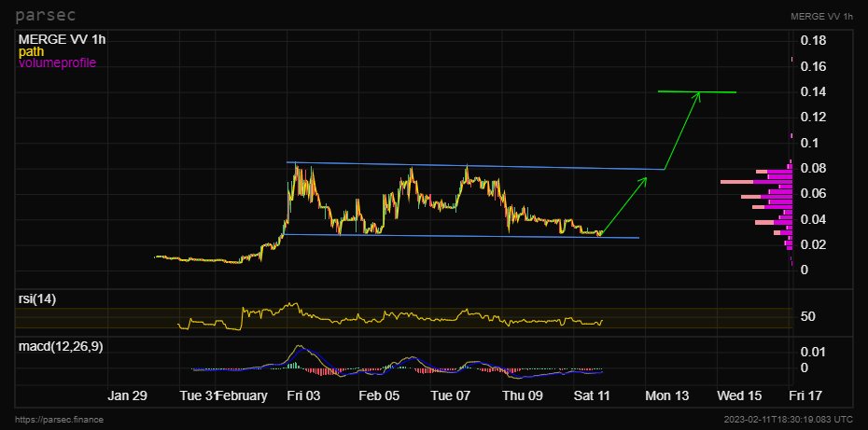This screenshot has width=868, height=430.
Task: Click the February date label
Action: [x=243, y=396]
